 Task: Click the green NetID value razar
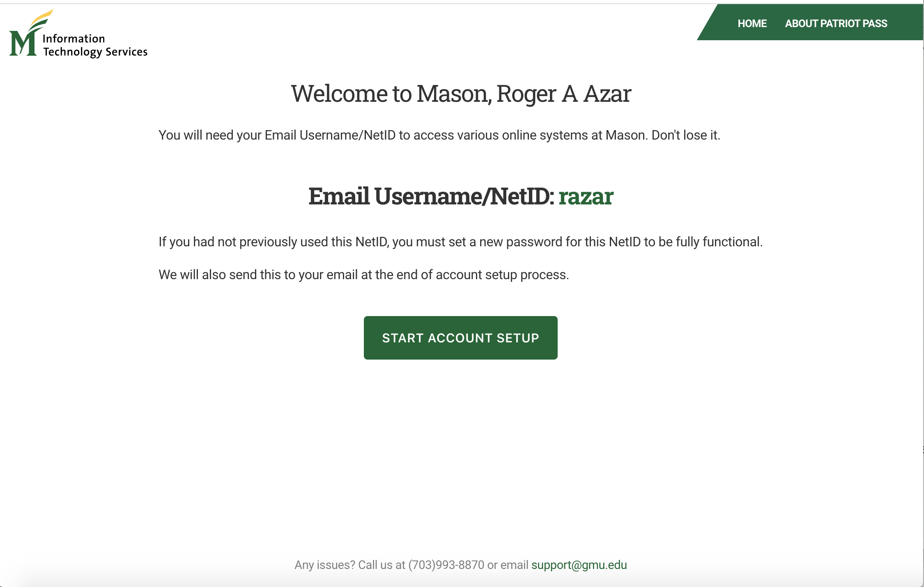[x=586, y=196]
